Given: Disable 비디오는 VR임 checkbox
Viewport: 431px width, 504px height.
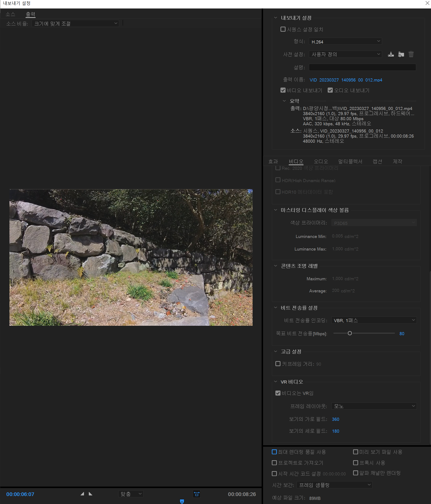Looking at the screenshot, I should [x=278, y=393].
